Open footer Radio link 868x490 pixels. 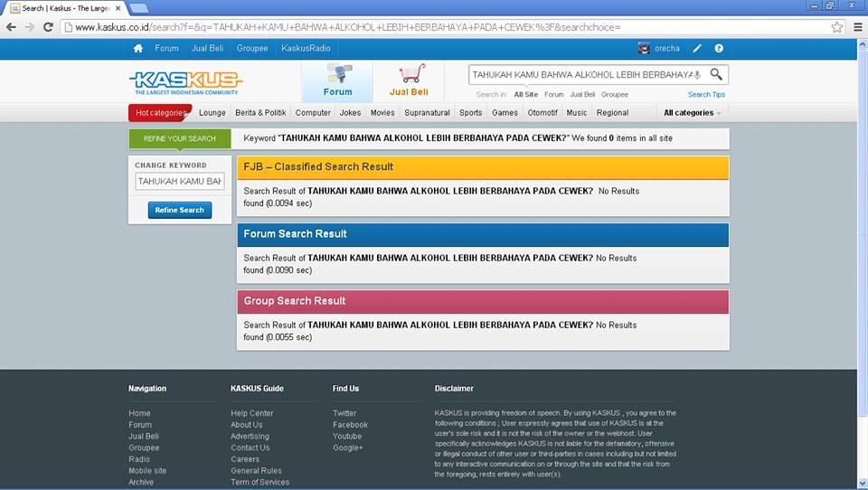coord(139,459)
